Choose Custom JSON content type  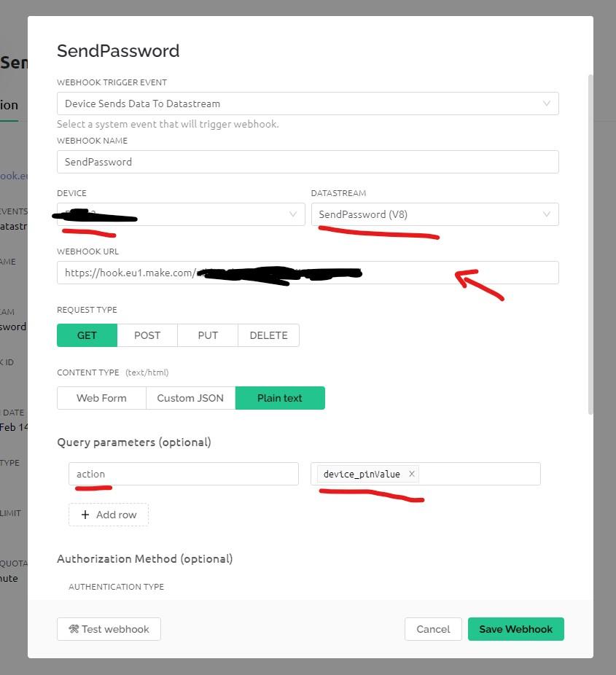(190, 398)
